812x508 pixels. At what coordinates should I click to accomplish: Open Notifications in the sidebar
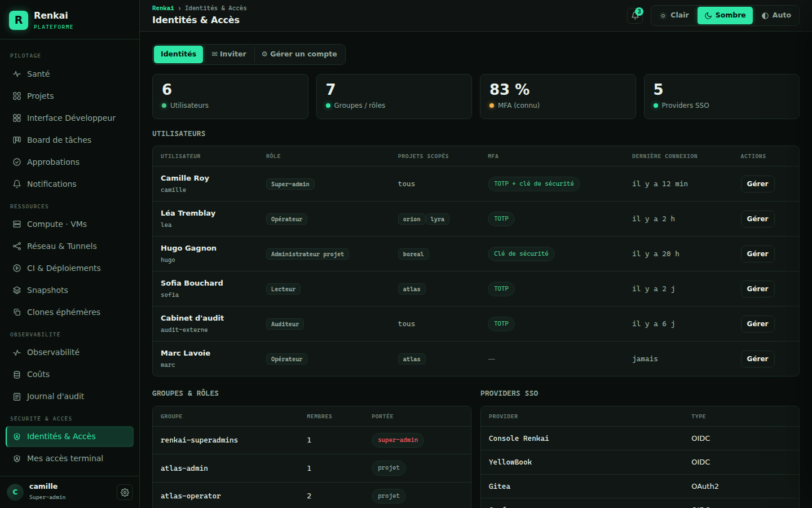[69, 184]
